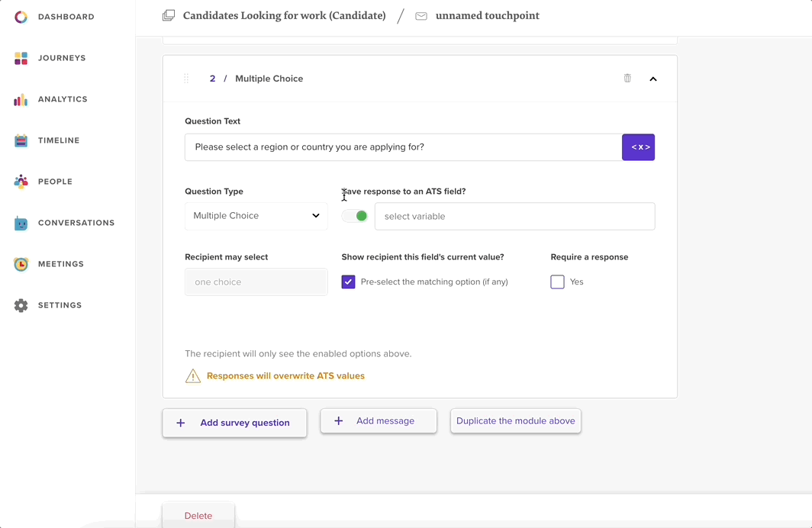Open People in the sidebar

pyautogui.click(x=55, y=182)
